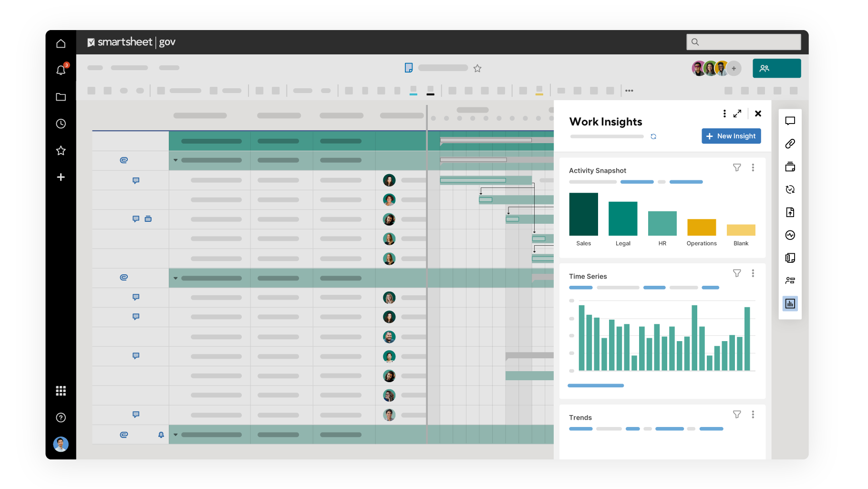View the Activity Log
The width and height of the screenshot is (868, 489).
(790, 235)
